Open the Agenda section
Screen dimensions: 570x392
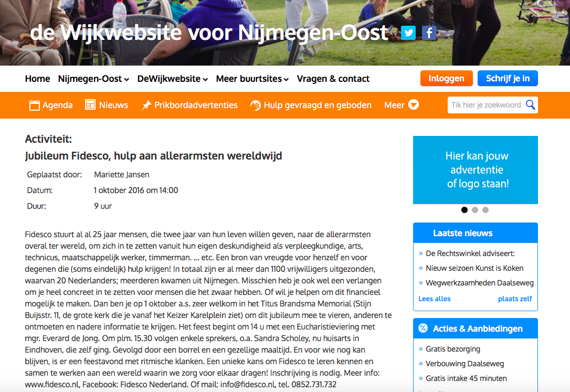coord(51,105)
